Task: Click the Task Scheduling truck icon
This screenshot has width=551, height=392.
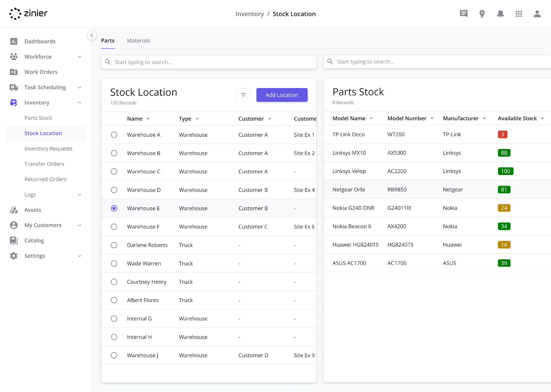Action: [14, 87]
